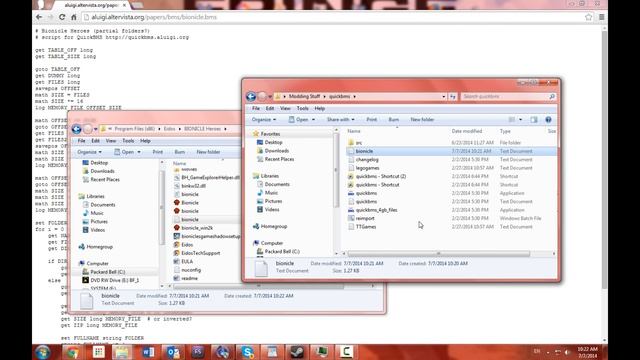
Task: Refresh the quickbms folder address bar
Action: 453,96
